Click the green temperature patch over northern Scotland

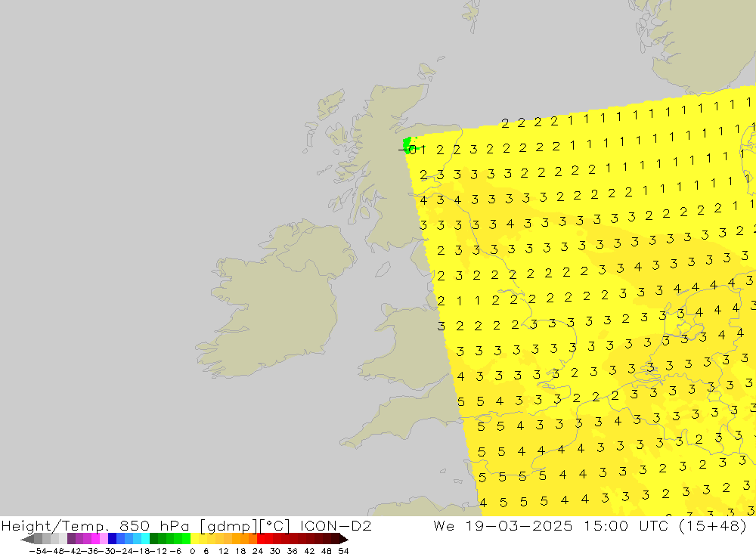pyautogui.click(x=408, y=144)
